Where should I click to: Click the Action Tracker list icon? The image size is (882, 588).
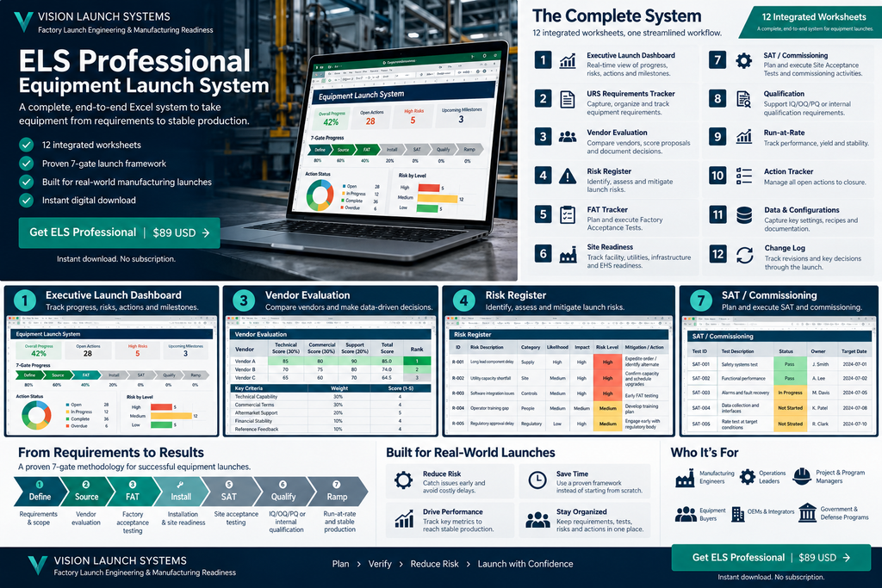tap(744, 176)
